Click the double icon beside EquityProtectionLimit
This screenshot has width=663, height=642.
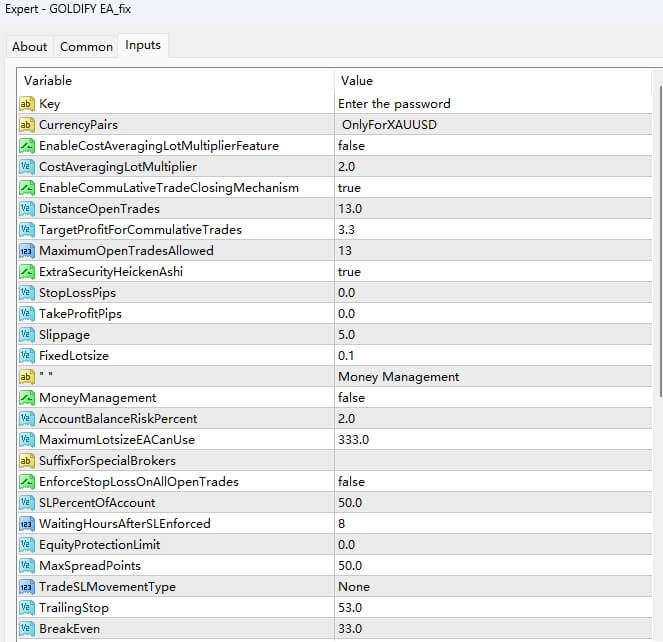(26, 545)
